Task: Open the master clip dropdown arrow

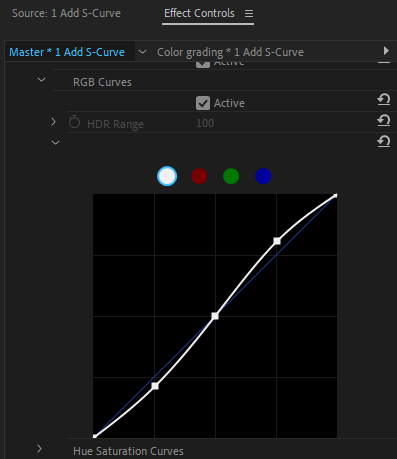Action: click(x=142, y=52)
